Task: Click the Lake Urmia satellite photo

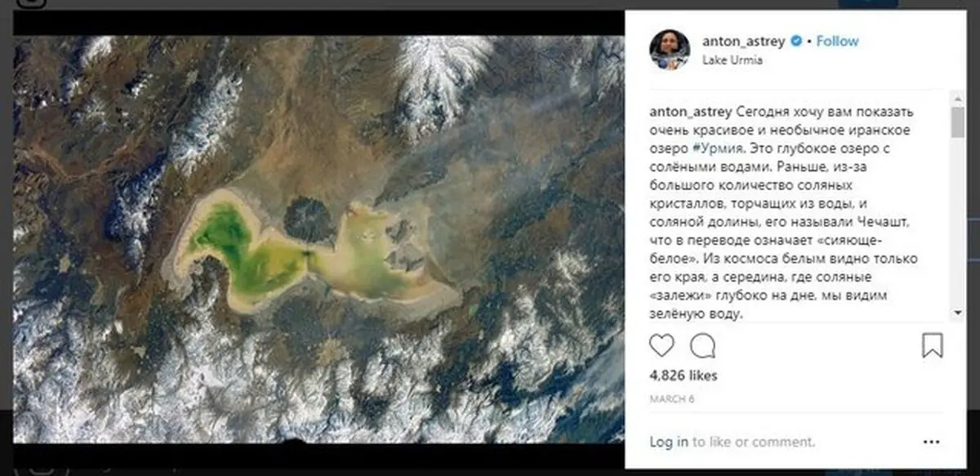Action: pos(318,239)
